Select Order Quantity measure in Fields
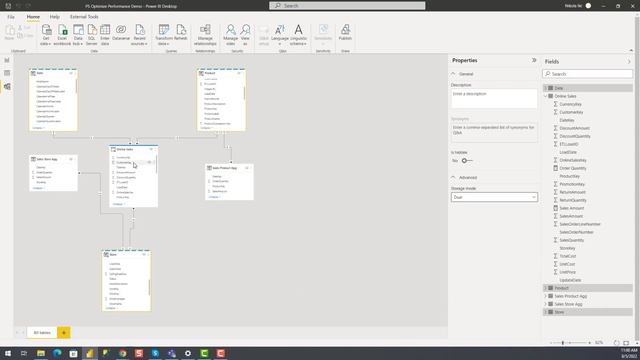This screenshot has height=360, width=640. pos(573,168)
